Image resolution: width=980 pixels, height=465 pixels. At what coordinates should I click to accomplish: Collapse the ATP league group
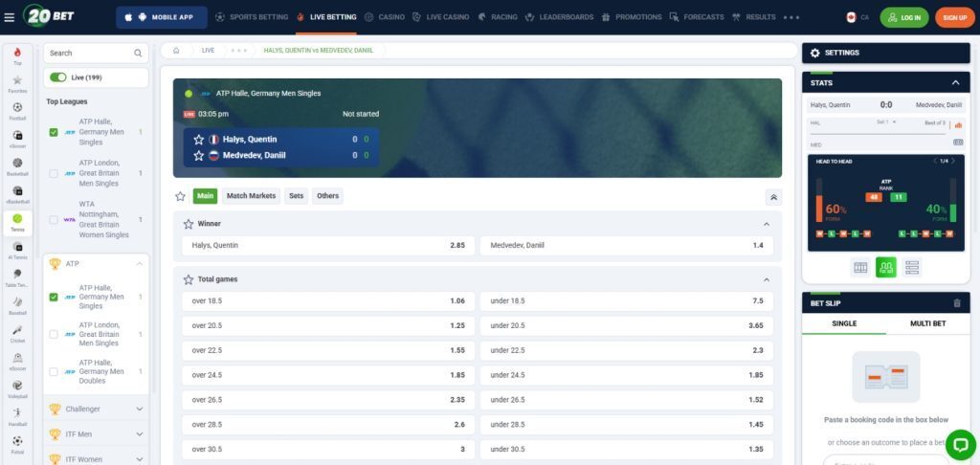click(140, 264)
